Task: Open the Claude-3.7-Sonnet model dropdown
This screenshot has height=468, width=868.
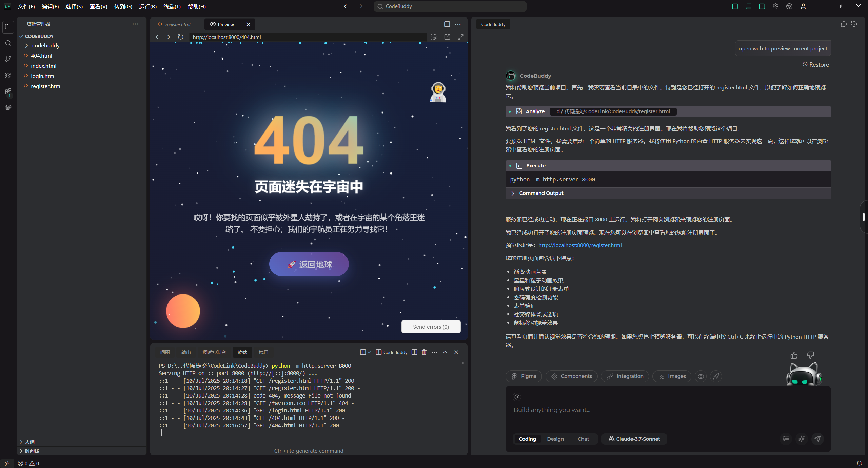Action: click(634, 439)
